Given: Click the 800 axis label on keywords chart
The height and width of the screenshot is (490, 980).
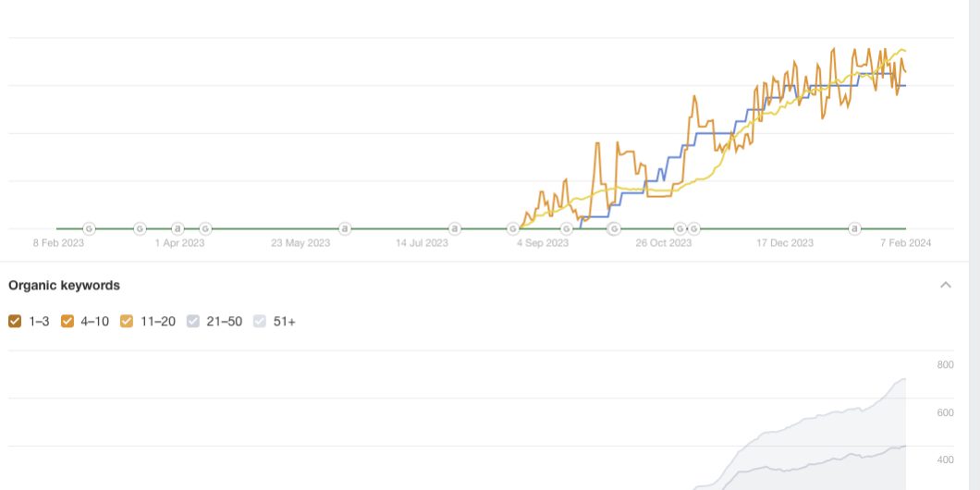Looking at the screenshot, I should point(945,365).
